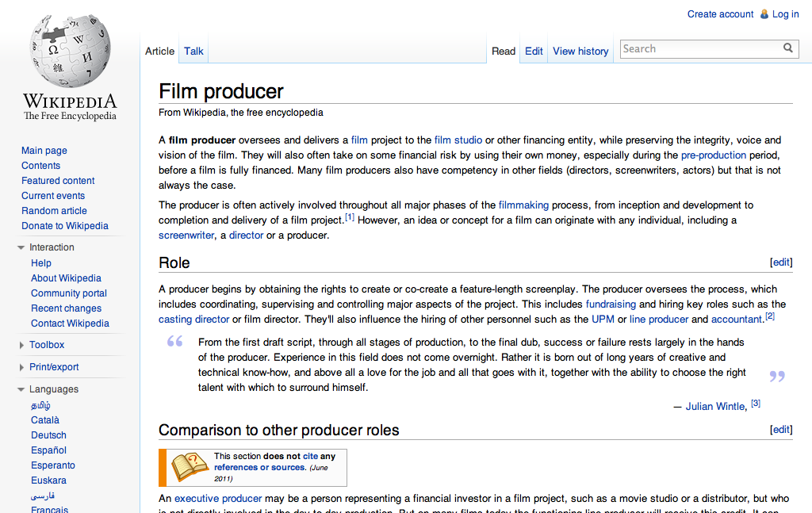Image resolution: width=812 pixels, height=513 pixels.
Task: Switch to the Deutsch language version
Action: tap(48, 435)
